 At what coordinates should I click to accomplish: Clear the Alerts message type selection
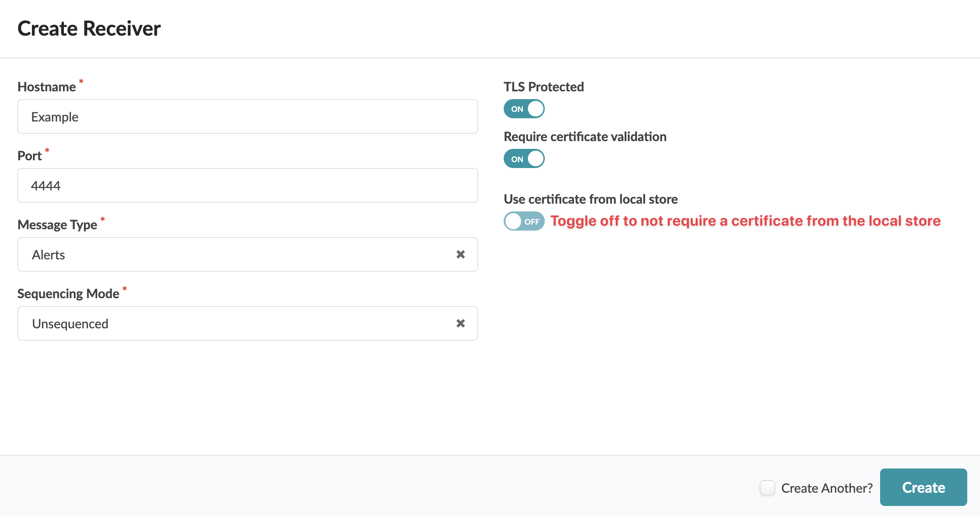click(460, 254)
